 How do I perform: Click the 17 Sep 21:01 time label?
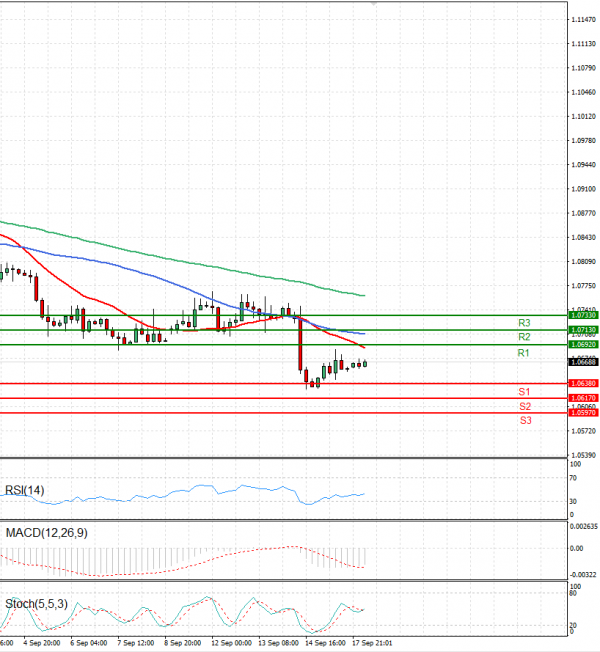click(372, 643)
